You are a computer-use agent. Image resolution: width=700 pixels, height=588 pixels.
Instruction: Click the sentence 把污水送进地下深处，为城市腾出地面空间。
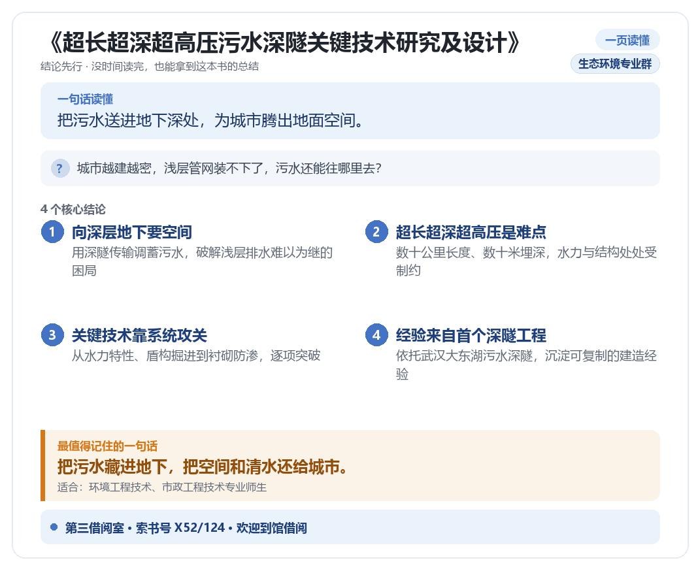pos(210,120)
